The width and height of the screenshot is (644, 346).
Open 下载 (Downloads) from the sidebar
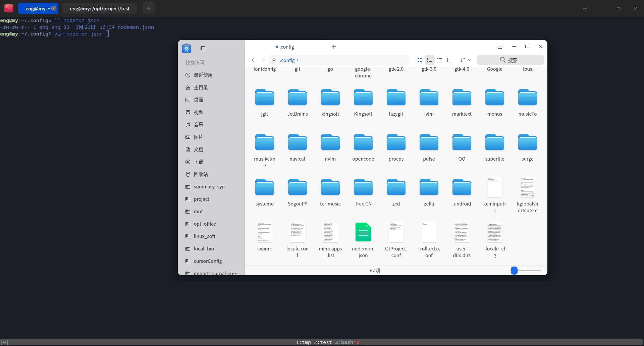tap(199, 162)
